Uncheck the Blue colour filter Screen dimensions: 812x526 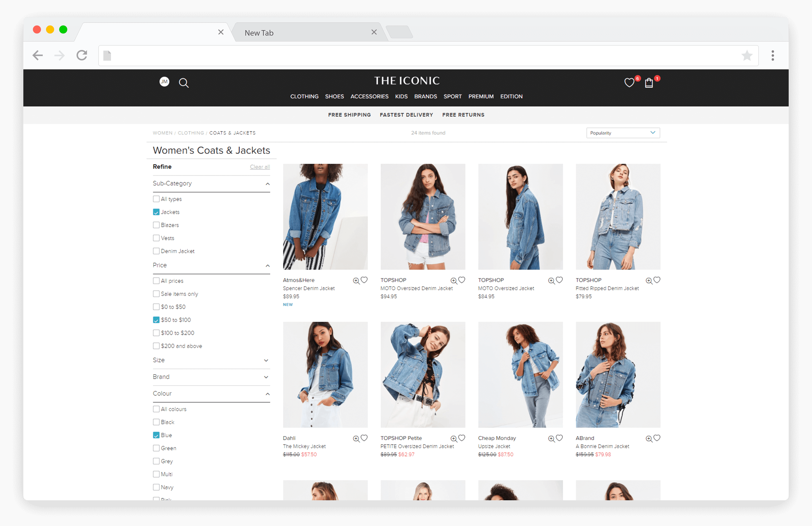[x=156, y=435]
